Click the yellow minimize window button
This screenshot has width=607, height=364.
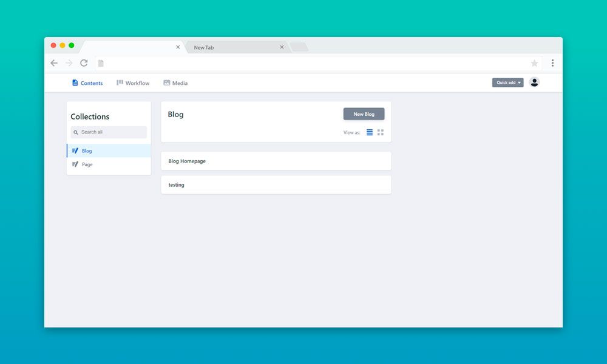63,45
